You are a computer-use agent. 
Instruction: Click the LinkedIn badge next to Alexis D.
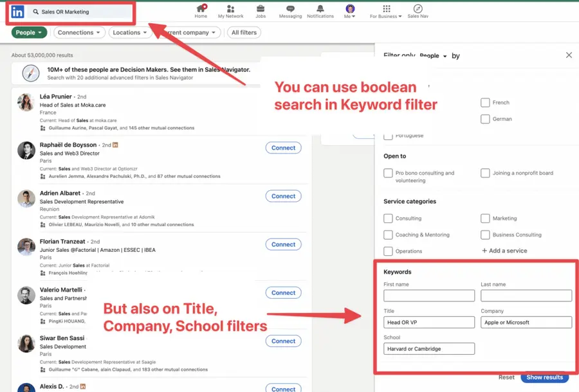click(x=83, y=386)
